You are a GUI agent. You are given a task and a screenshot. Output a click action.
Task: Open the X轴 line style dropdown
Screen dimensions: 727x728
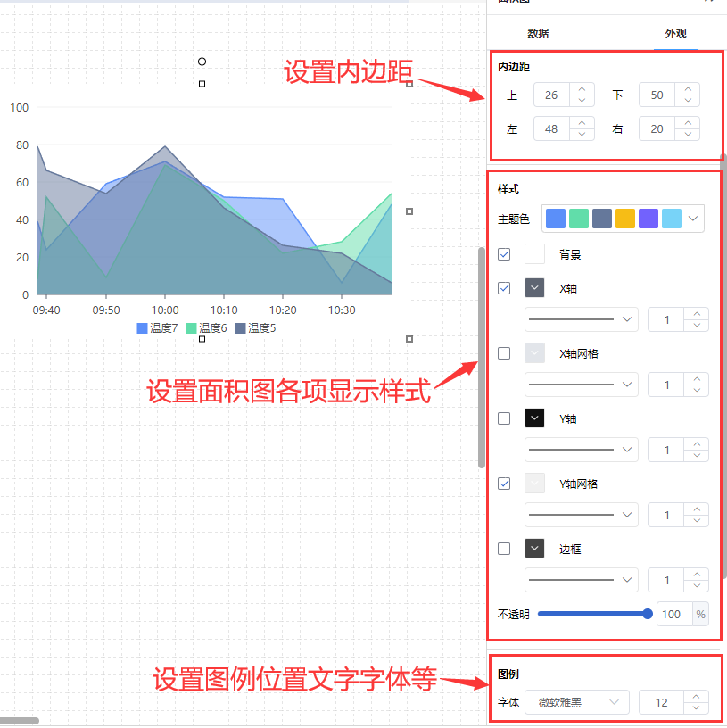[x=582, y=319]
